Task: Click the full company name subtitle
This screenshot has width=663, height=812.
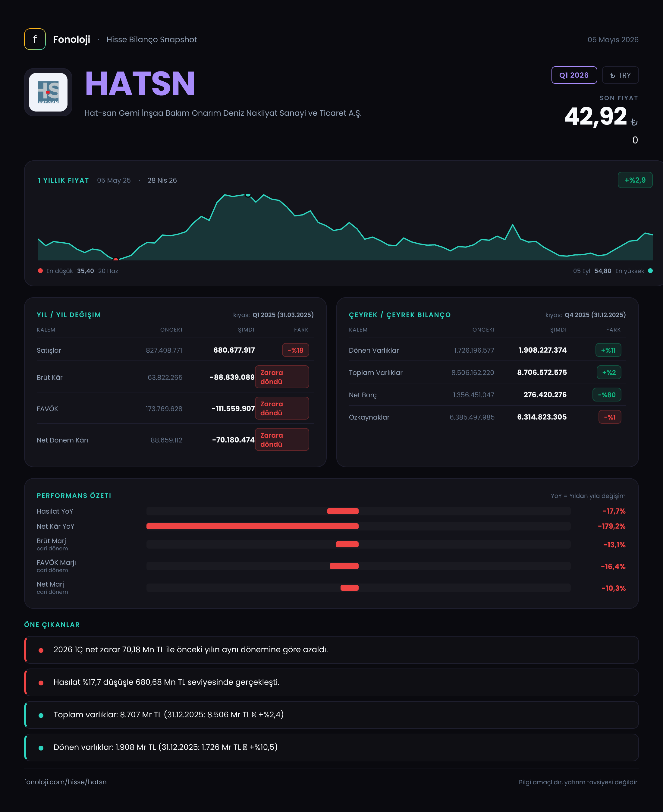Action: (x=223, y=113)
